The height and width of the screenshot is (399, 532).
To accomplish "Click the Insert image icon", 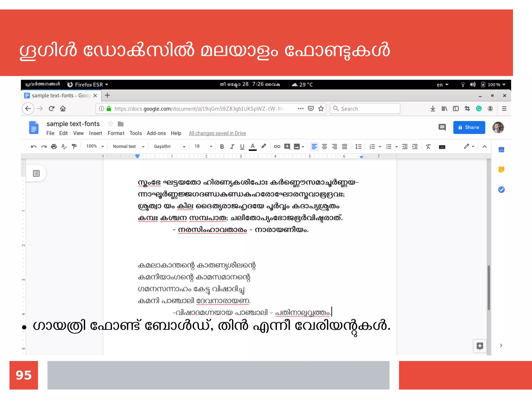I will coord(297,147).
